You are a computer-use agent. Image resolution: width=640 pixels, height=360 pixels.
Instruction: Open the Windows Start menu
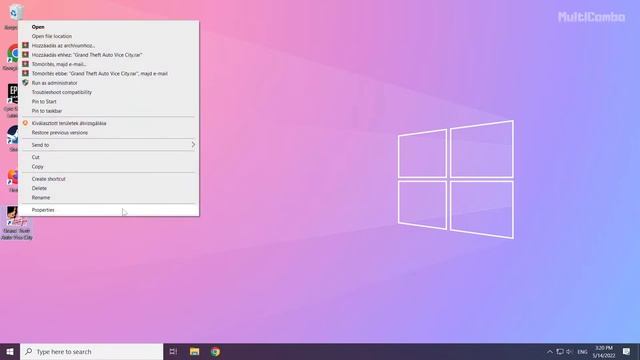[x=10, y=351]
